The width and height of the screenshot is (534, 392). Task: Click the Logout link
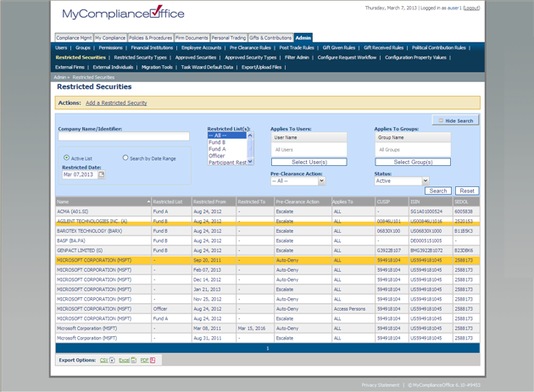coord(471,8)
